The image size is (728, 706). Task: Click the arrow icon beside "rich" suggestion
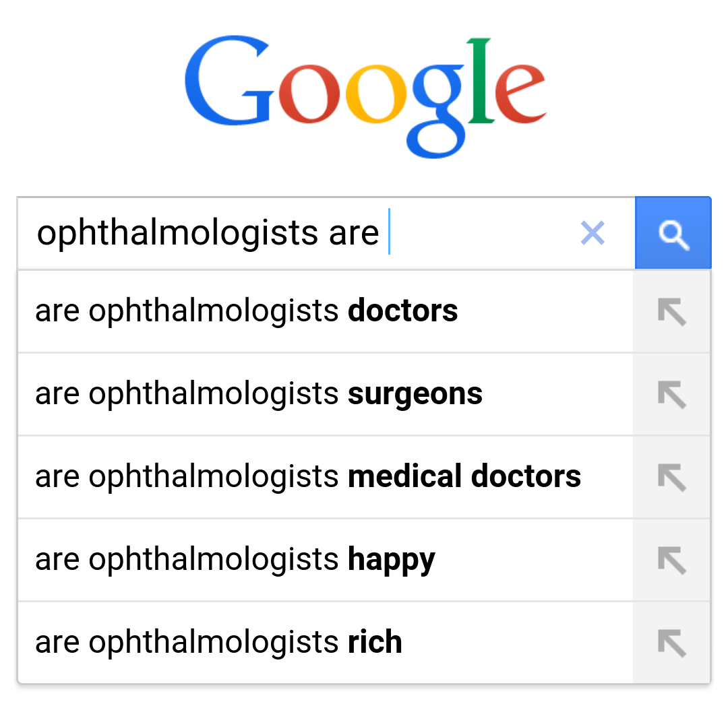click(671, 643)
